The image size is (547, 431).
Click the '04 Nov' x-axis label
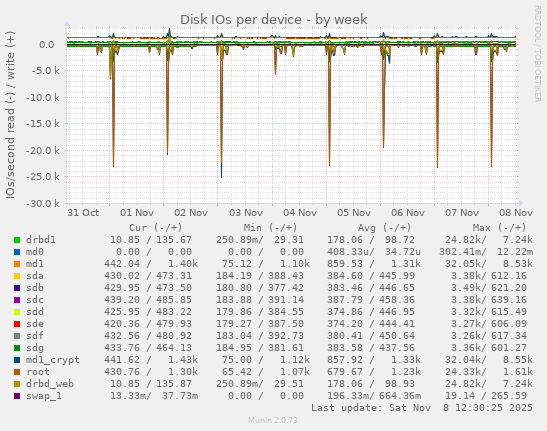click(300, 213)
